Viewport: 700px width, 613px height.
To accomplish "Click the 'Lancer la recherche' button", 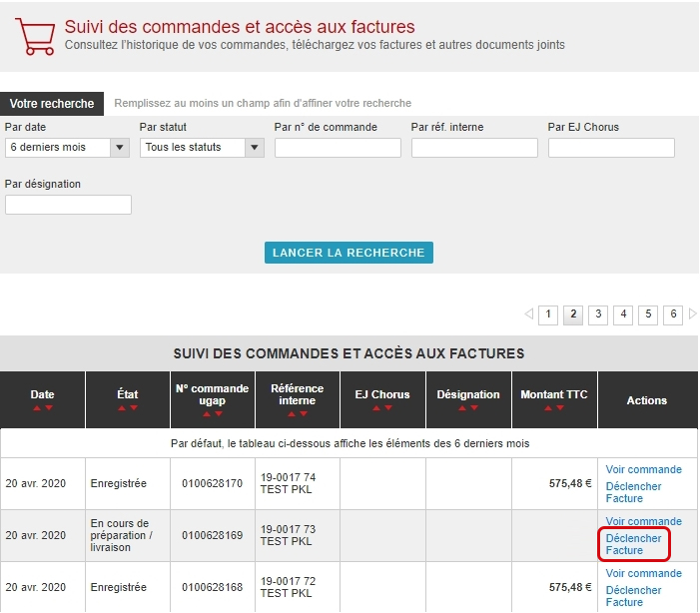I will click(349, 253).
